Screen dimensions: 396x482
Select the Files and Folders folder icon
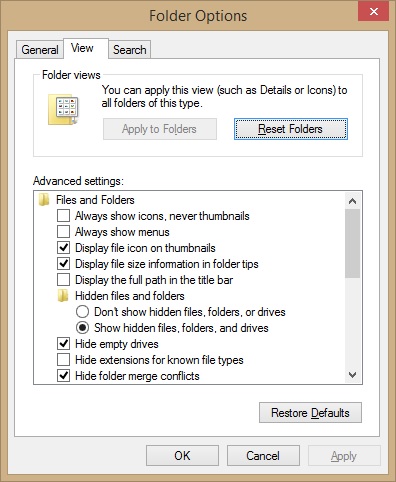click(x=44, y=200)
